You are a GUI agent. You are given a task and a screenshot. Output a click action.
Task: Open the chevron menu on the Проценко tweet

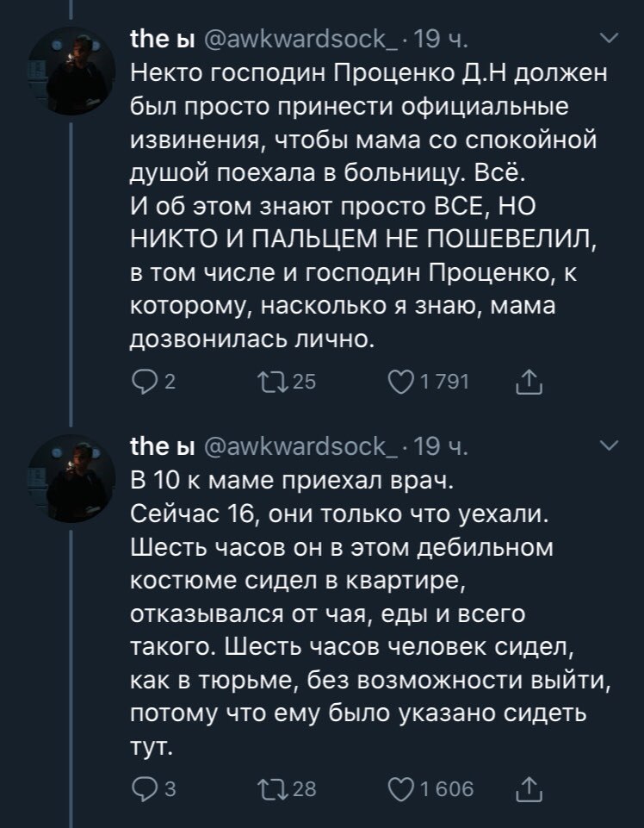pos(607,39)
